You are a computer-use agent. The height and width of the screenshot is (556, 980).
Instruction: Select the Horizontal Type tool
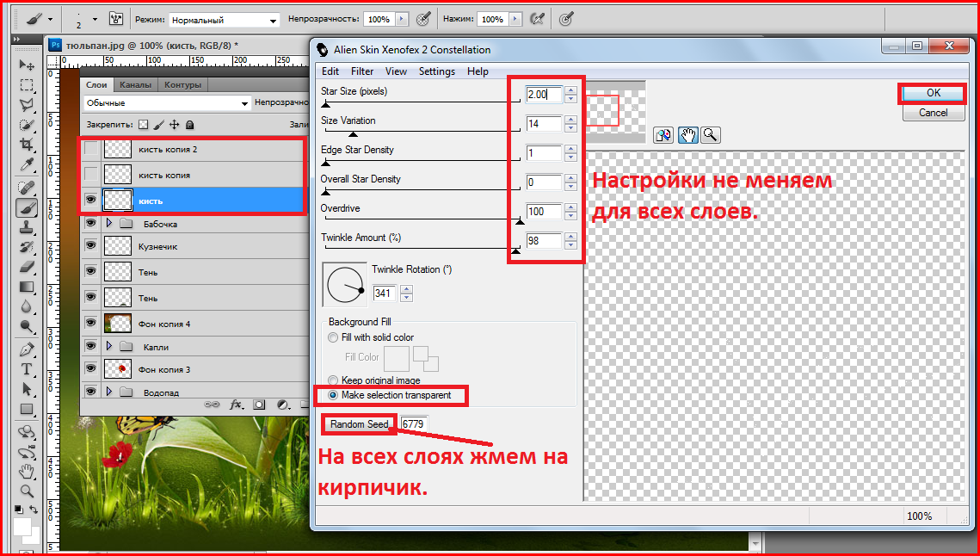(27, 369)
